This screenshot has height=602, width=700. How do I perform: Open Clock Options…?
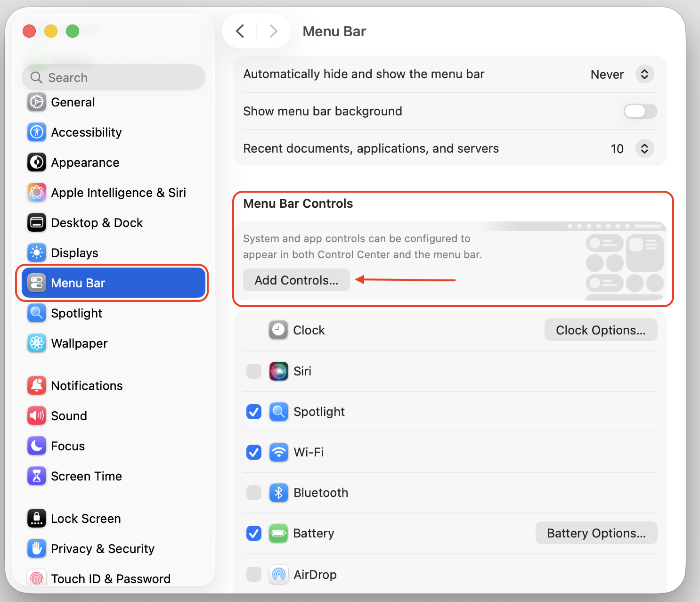(x=601, y=330)
